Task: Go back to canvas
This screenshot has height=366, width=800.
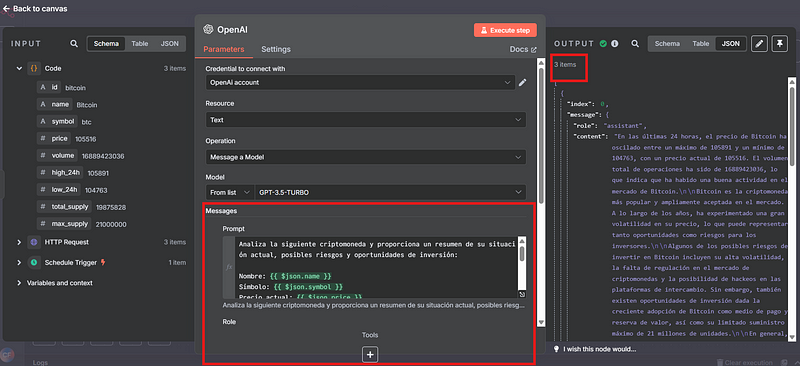Action: pyautogui.click(x=35, y=9)
